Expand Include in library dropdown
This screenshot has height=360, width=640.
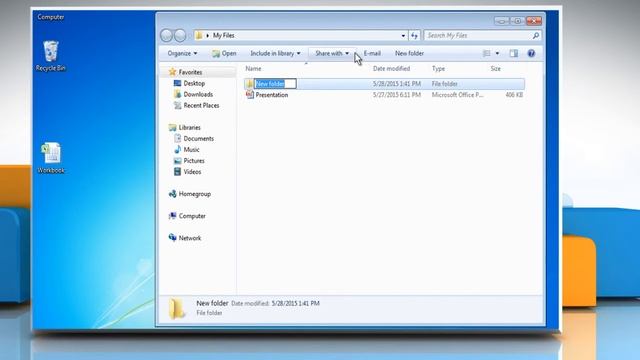click(x=275, y=53)
